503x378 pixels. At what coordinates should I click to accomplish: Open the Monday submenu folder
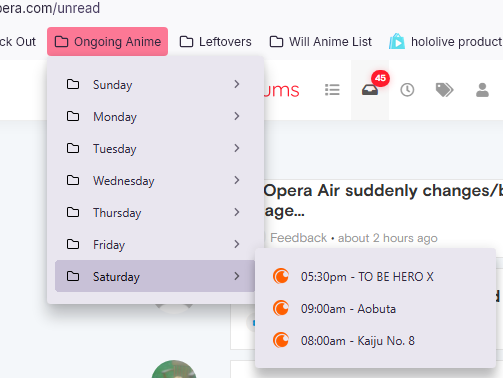[x=155, y=116]
